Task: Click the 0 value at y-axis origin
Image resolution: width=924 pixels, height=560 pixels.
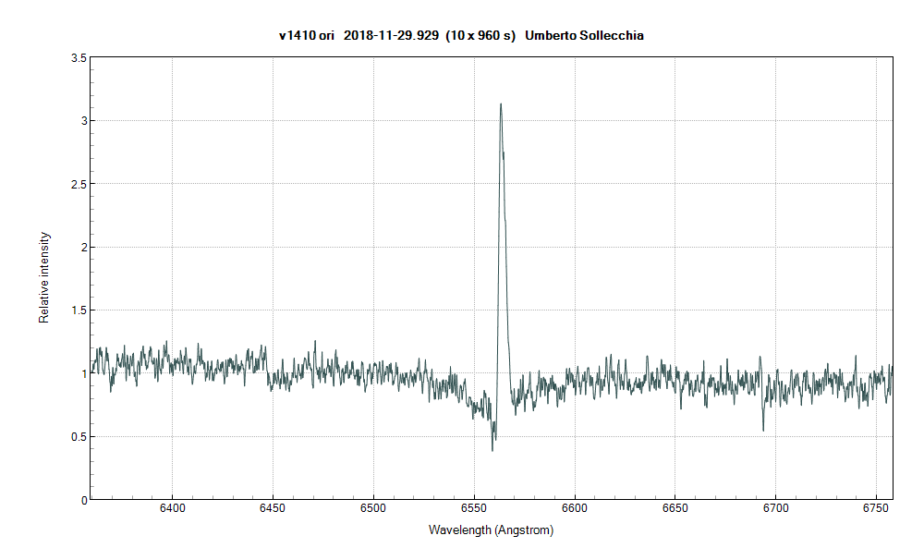Action: [83, 500]
